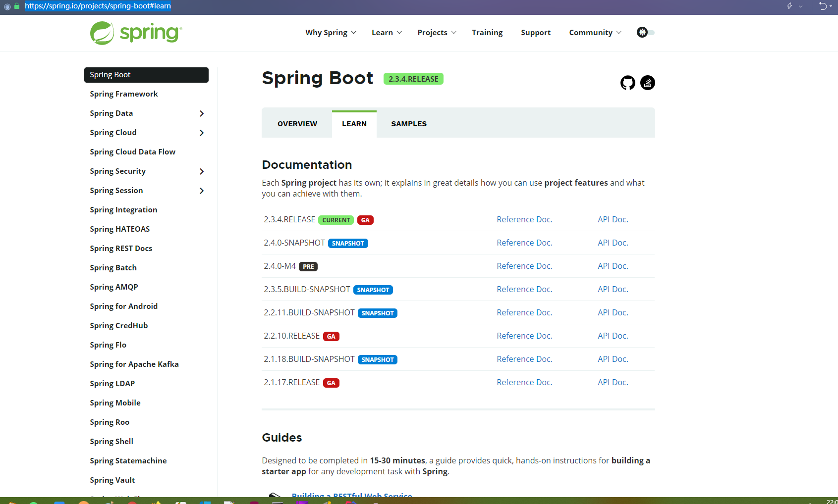Image resolution: width=838 pixels, height=504 pixels.
Task: Open the Projects dropdown menu
Action: tap(437, 32)
